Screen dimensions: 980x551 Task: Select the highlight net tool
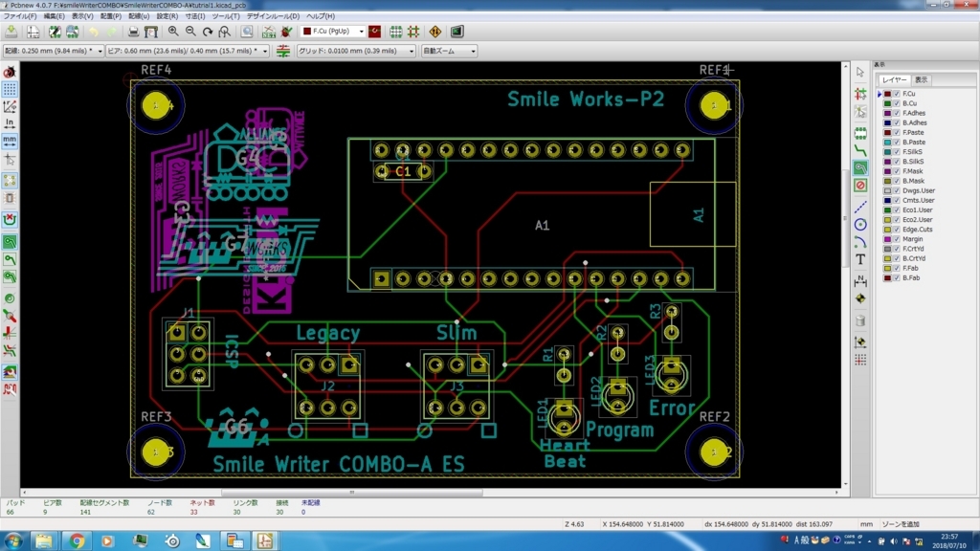point(860,94)
